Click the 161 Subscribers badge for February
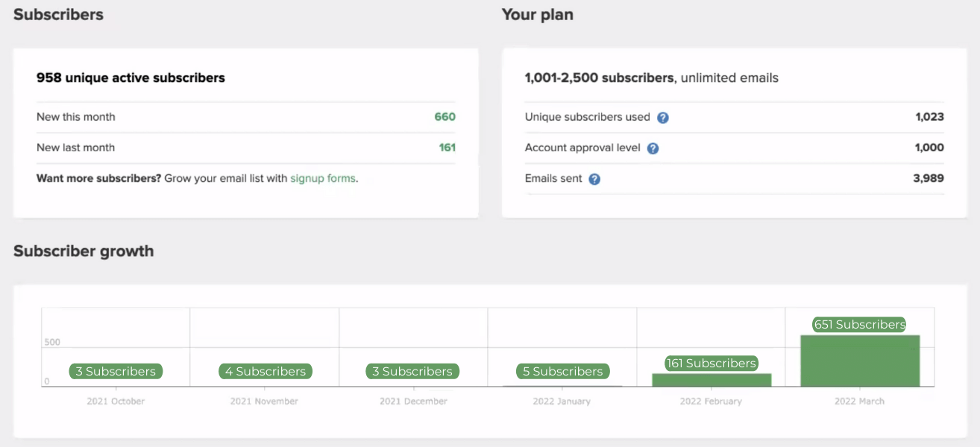Viewport: 980px width, 447px height. 711,363
